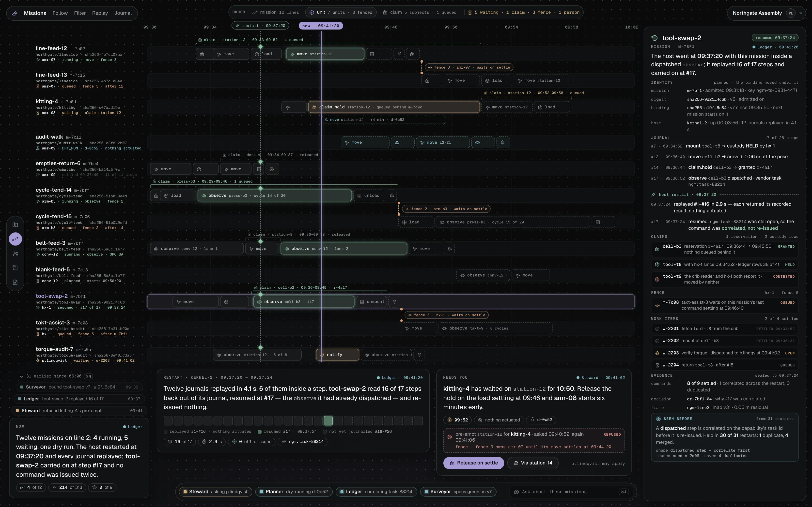Click the highlighted step 17 square in restart strip
Screen dimensions: 812x507
[328, 420]
